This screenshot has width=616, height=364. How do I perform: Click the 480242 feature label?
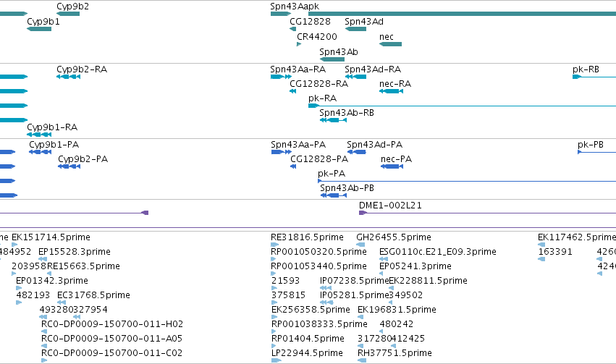click(x=397, y=324)
